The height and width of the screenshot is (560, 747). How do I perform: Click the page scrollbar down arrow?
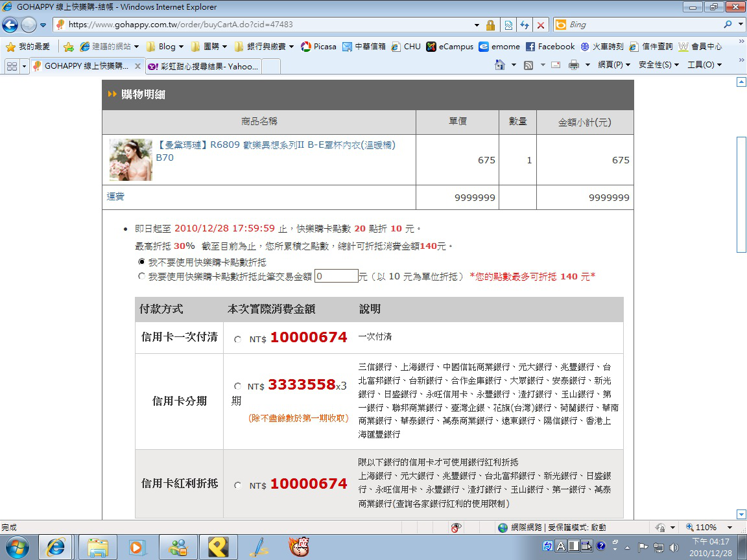[x=741, y=514]
